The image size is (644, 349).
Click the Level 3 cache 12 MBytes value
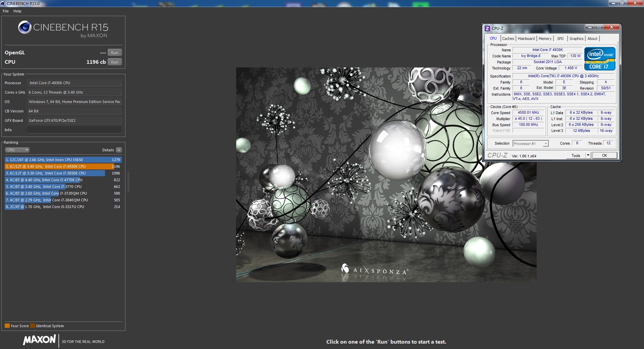pos(581,131)
